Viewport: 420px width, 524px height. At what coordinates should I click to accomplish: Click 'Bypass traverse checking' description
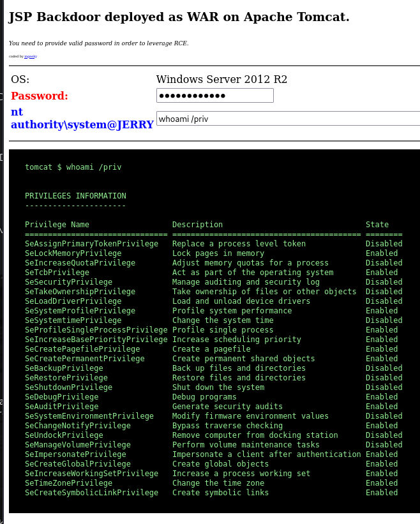click(x=227, y=426)
